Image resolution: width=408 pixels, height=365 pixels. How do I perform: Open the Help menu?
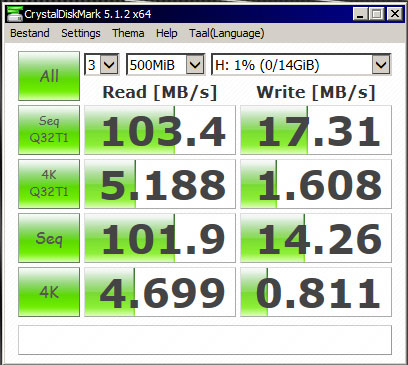coord(166,33)
